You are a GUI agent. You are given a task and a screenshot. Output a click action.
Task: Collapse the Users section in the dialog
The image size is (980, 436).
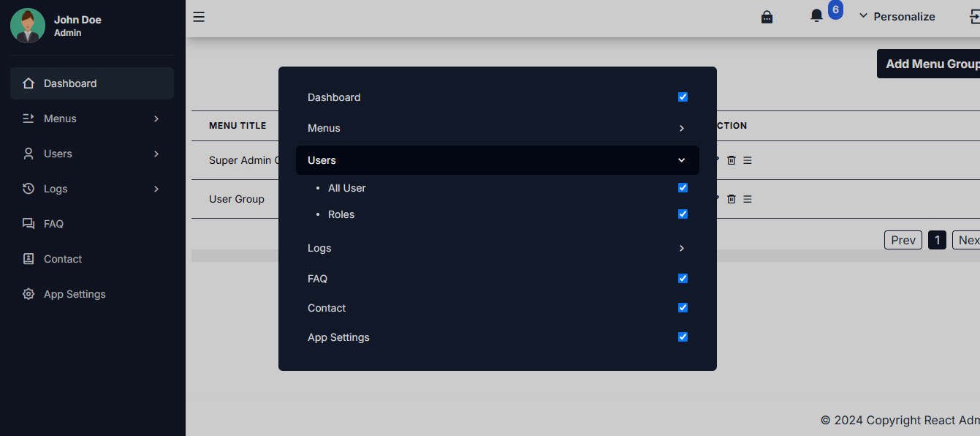(681, 159)
